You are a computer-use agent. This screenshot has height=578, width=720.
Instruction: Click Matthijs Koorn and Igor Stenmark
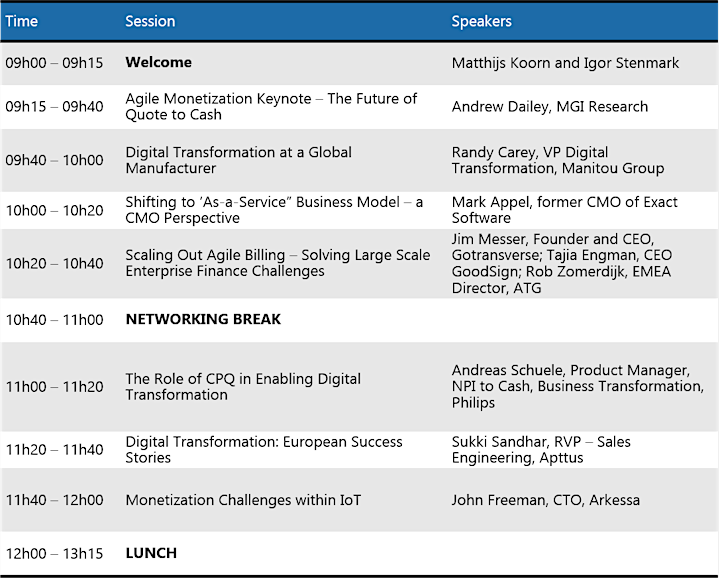tap(565, 63)
